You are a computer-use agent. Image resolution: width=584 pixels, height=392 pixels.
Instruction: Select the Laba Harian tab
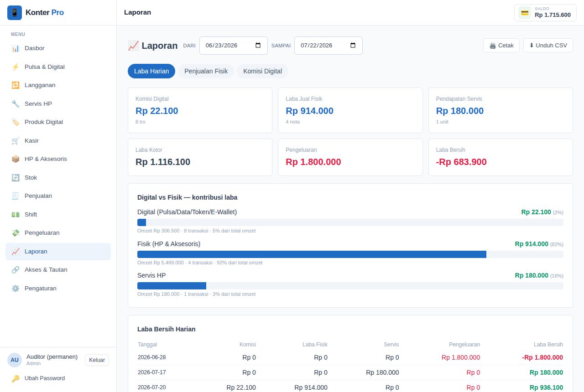pyautogui.click(x=151, y=71)
